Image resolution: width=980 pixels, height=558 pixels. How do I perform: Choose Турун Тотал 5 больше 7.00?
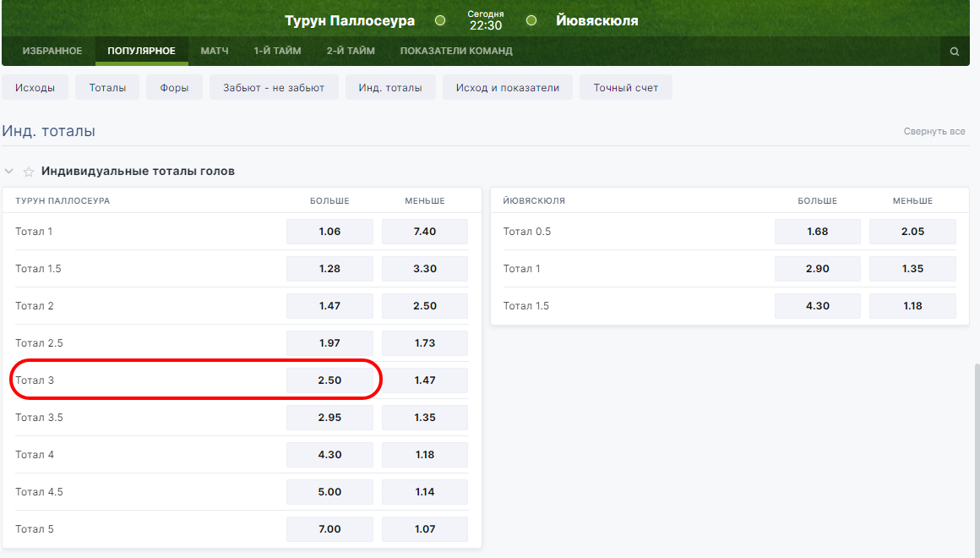330,529
